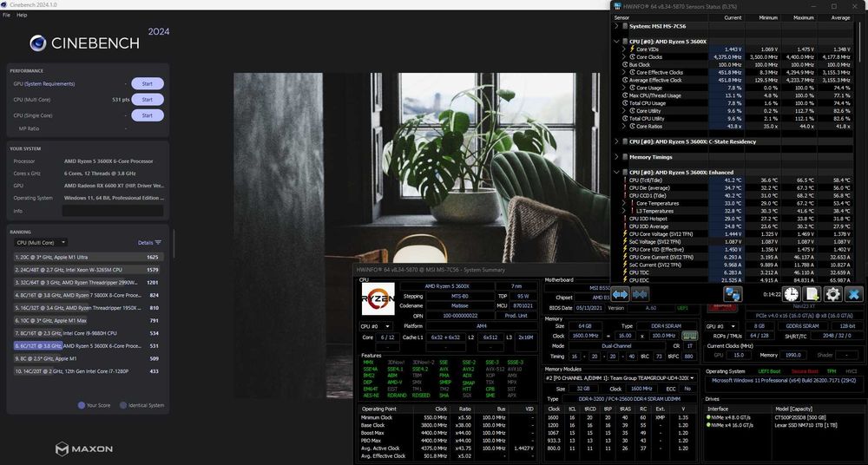Click the Core Clocks clock icon
This screenshot has width=868, height=465.
click(632, 57)
